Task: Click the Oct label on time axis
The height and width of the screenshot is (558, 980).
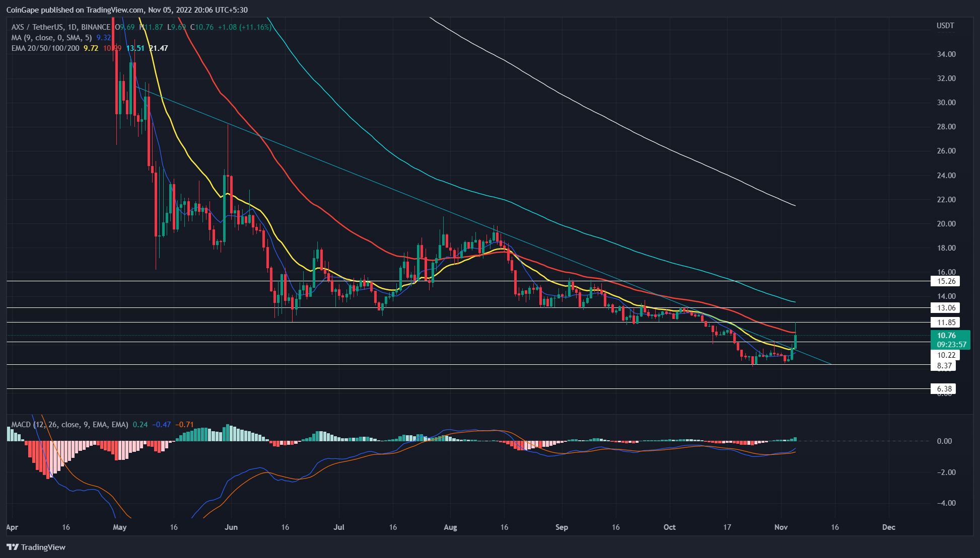Action: pyautogui.click(x=669, y=527)
